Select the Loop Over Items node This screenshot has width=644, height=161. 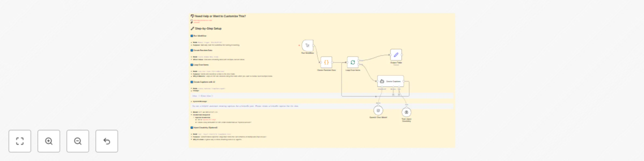(353, 62)
